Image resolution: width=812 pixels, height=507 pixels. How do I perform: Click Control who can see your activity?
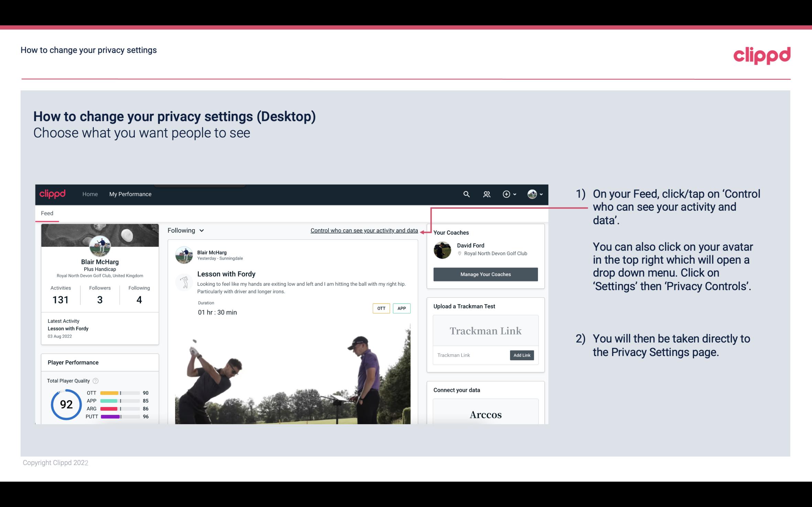[364, 230]
